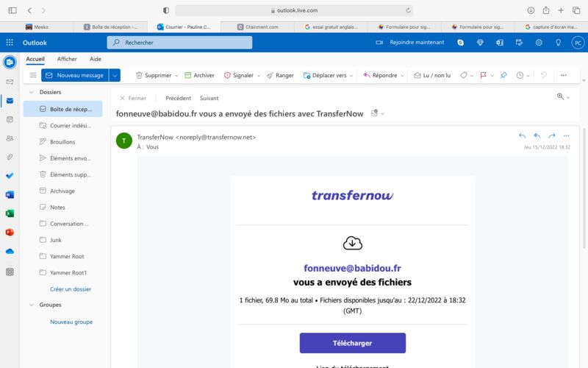Click the pin message icon

pos(503,75)
